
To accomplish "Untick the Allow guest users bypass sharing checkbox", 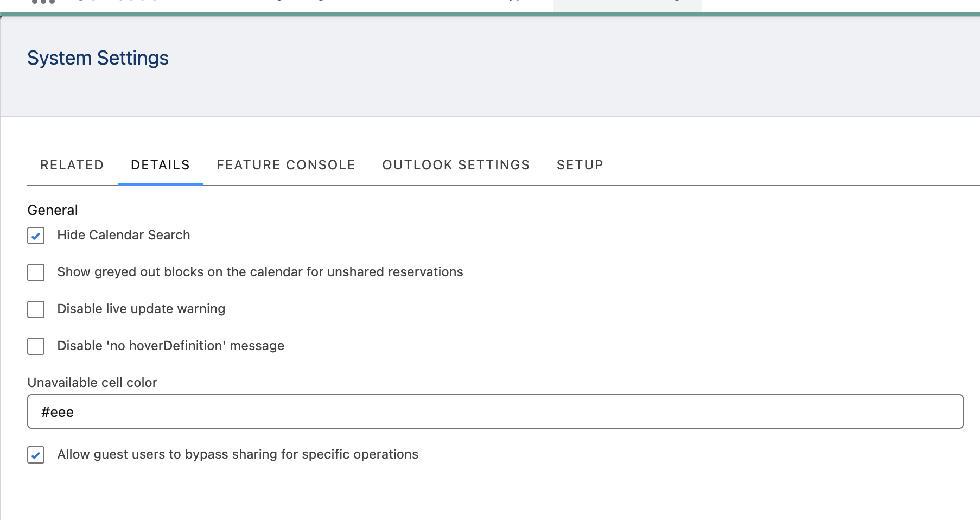I will tap(36, 455).
